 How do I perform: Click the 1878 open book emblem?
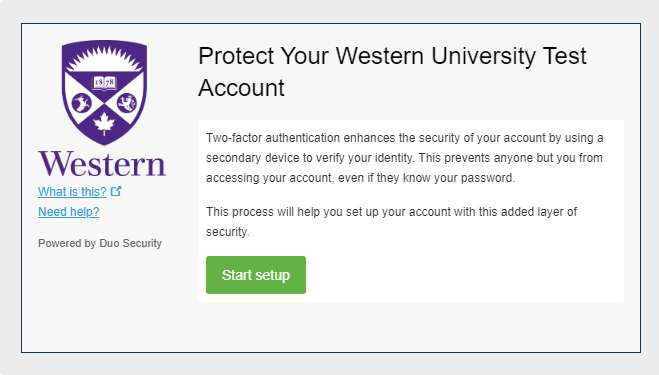pyautogui.click(x=104, y=82)
